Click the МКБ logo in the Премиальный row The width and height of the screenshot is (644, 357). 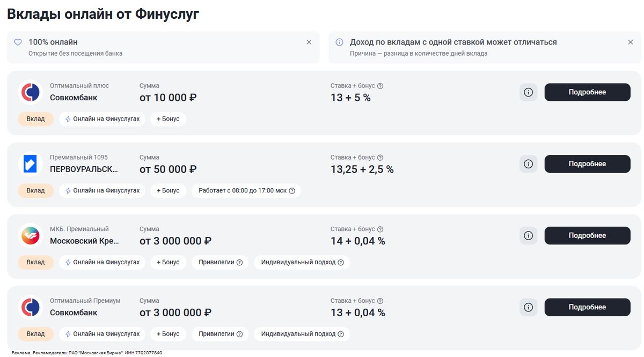31,235
